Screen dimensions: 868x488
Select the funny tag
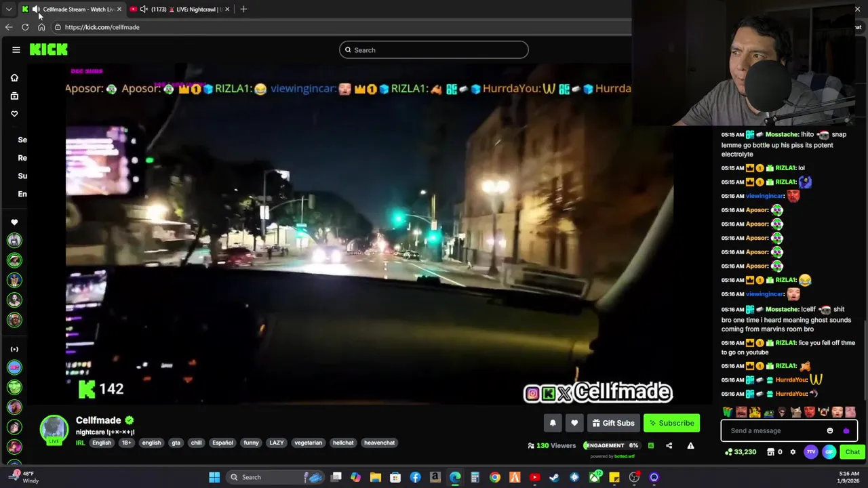251,443
